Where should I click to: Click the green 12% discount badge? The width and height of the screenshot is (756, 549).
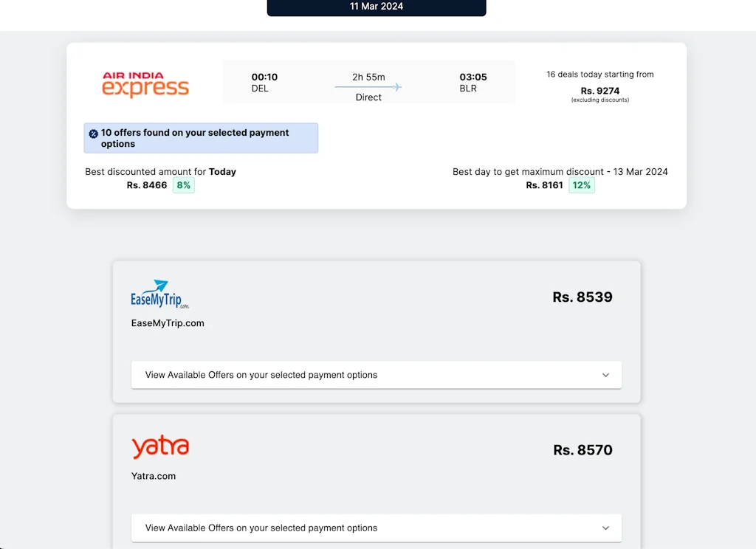click(x=581, y=184)
